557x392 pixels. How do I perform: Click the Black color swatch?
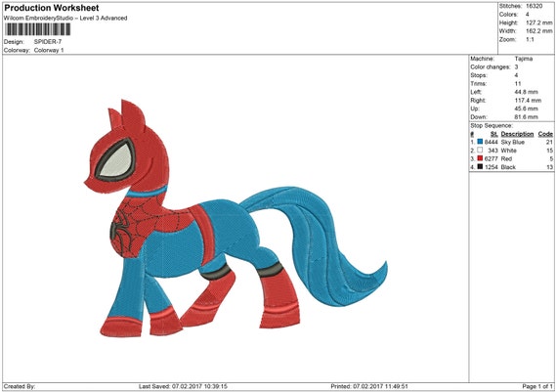tap(480, 167)
